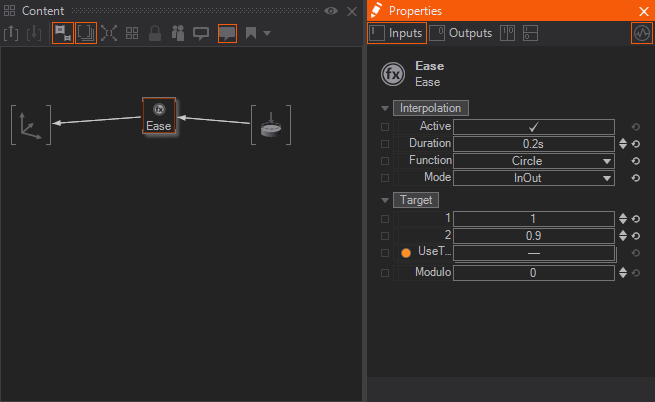Viewport: 655px width, 402px height.
Task: Open the Function dropdown showing Circle
Action: pyautogui.click(x=533, y=161)
